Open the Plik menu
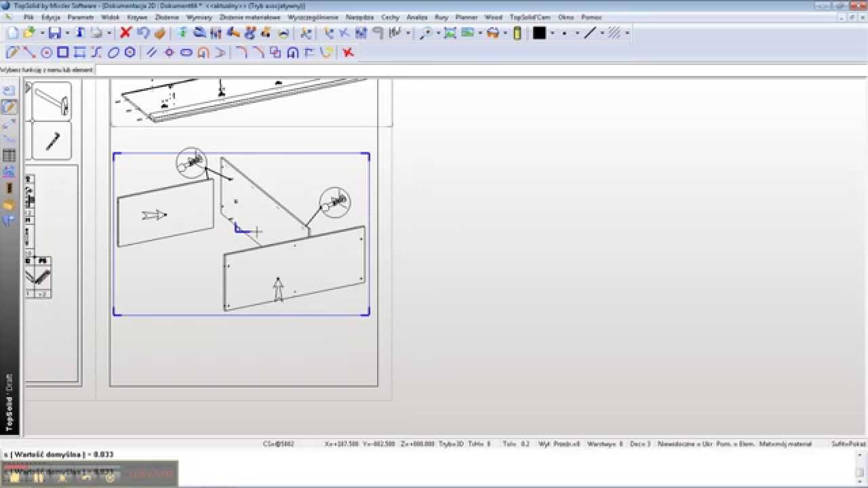868x488 pixels. (28, 17)
